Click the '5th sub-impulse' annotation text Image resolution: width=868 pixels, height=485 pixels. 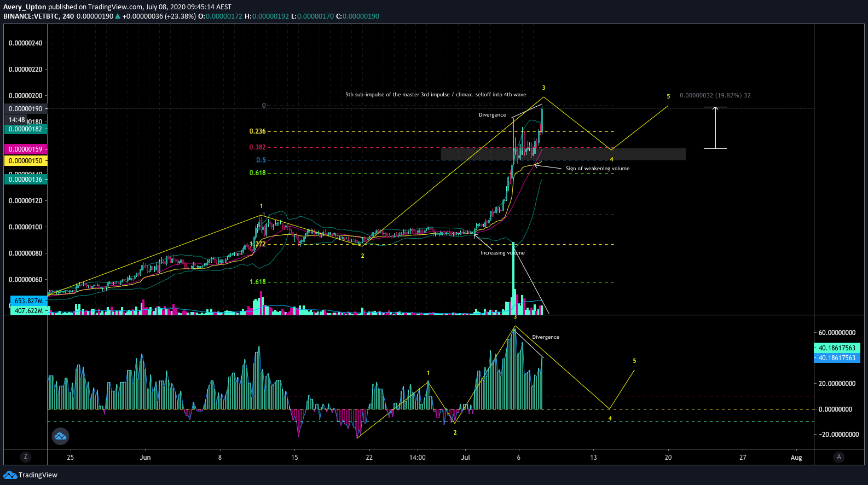tap(436, 95)
